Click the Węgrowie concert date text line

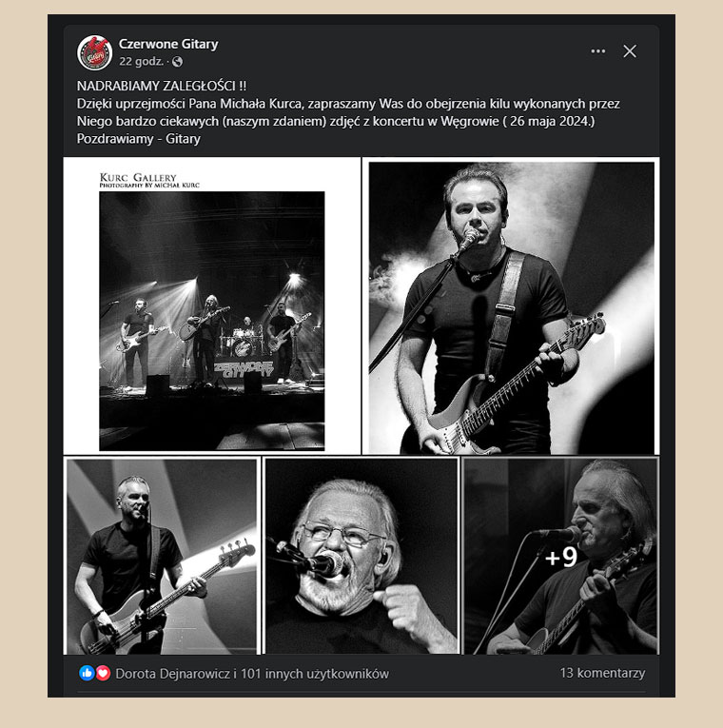336,121
